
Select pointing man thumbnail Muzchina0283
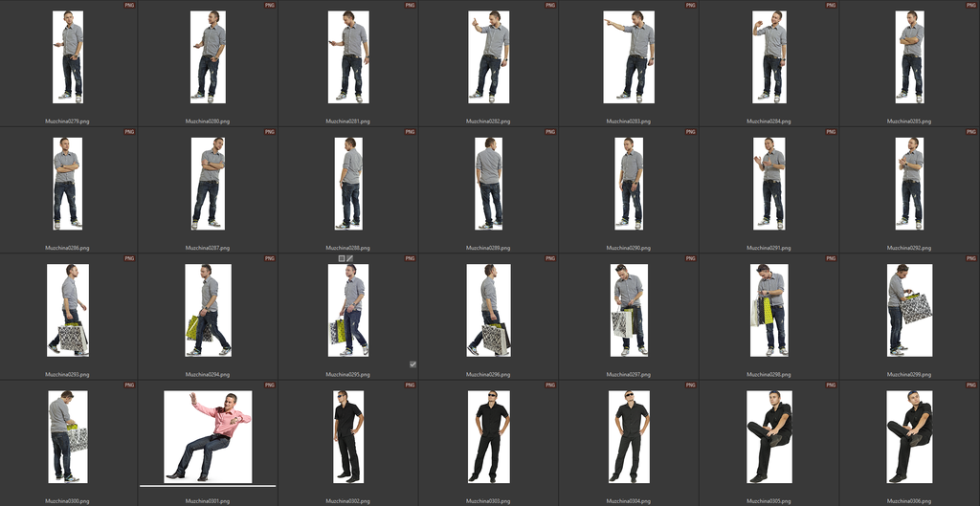629,56
